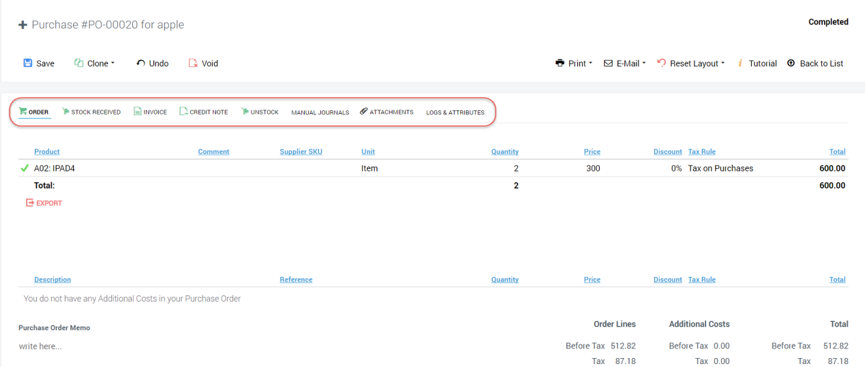865x367 pixels.
Task: Click the Reference column header
Action: click(296, 280)
